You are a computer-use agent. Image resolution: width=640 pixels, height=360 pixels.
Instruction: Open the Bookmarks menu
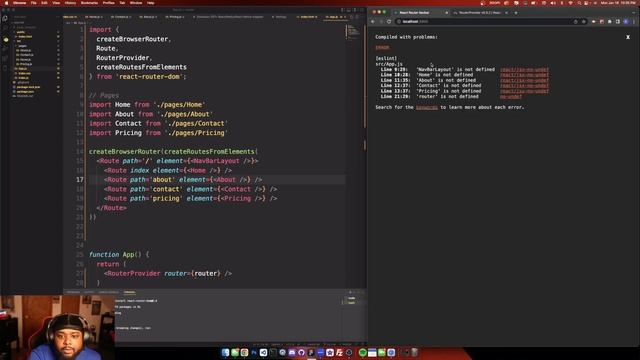pos(89,3)
